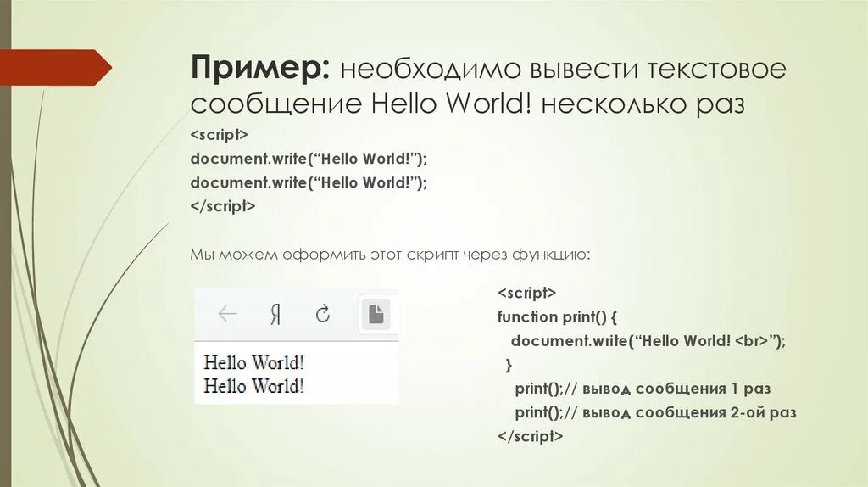Click the Yandex "Я" home icon
This screenshot has width=868, height=487.
click(x=275, y=315)
